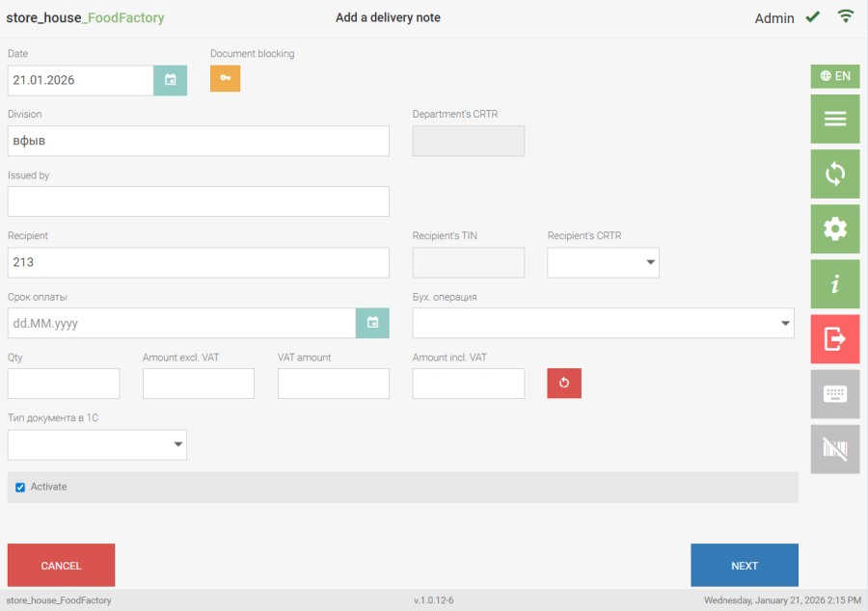Open the hamburger menu in sidebar
The image size is (868, 611).
pos(834,119)
